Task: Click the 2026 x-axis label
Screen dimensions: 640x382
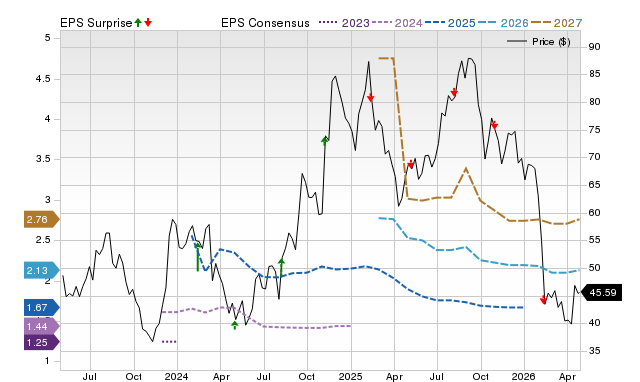Action: [524, 376]
